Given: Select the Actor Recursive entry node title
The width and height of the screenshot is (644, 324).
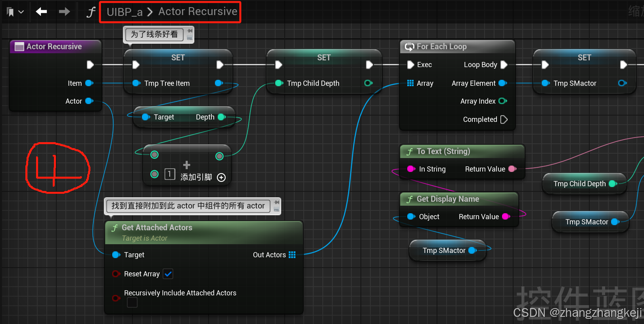Looking at the screenshot, I should tap(54, 46).
